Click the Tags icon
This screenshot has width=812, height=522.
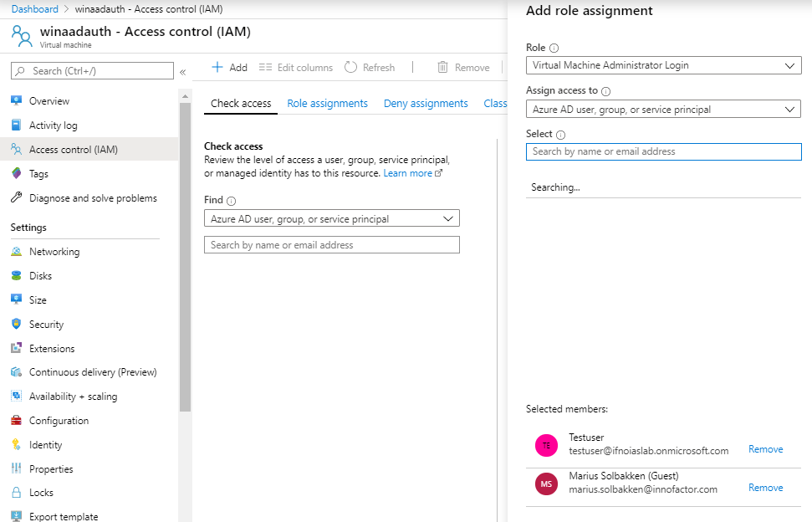(x=16, y=174)
